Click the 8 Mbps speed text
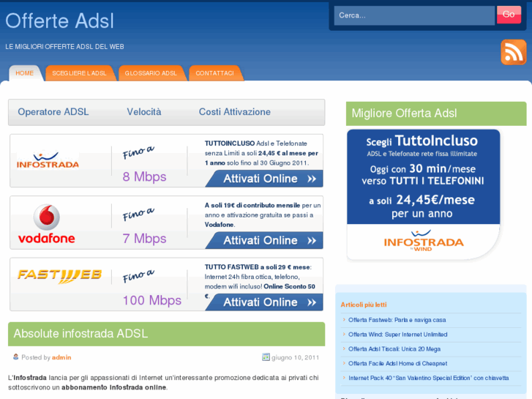532x399 pixels. tap(145, 176)
